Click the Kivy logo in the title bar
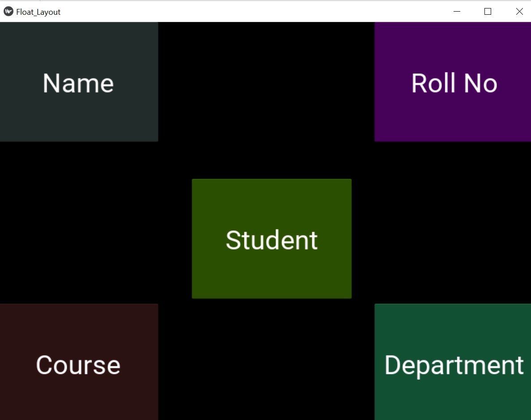531x420 pixels. (8, 12)
